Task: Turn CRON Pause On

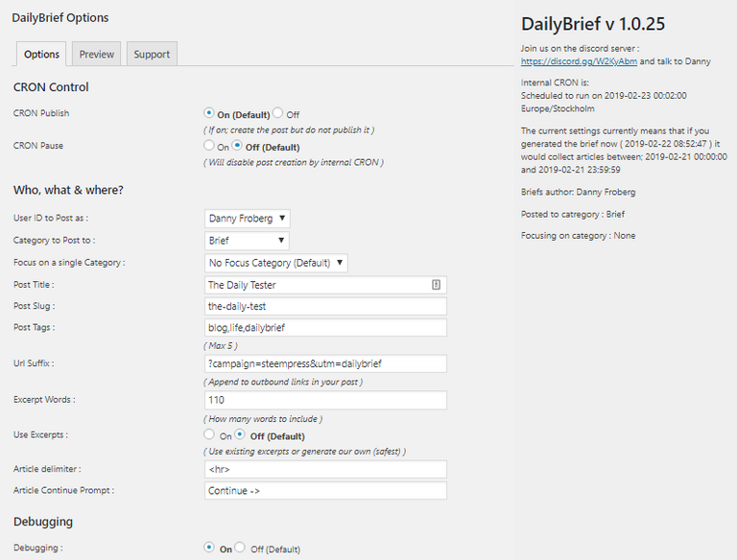Action: [x=209, y=147]
